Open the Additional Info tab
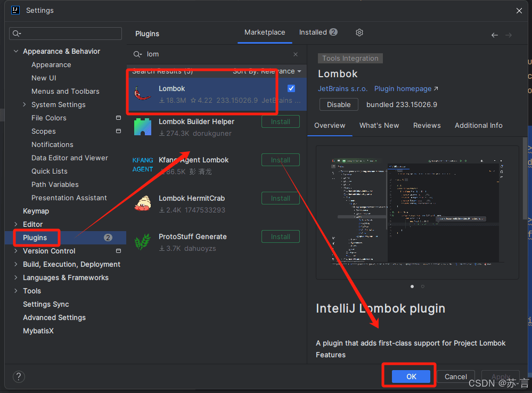Screen dimensions: 532x393 click(478, 126)
